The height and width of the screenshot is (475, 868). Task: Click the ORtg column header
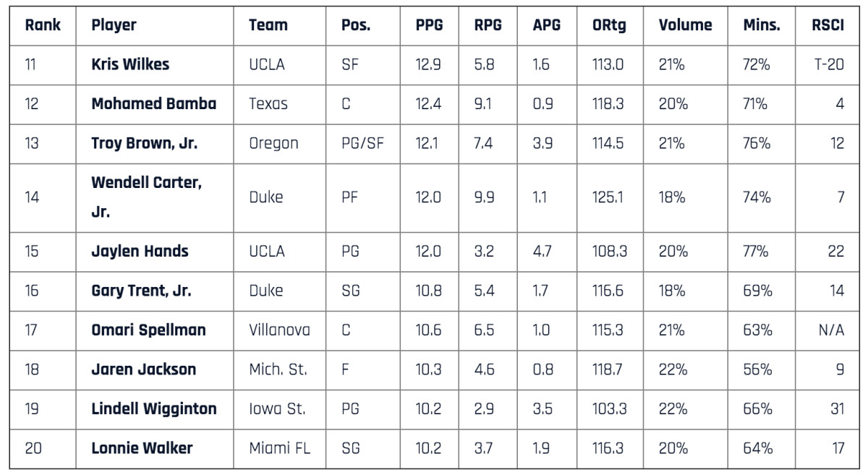point(609,25)
